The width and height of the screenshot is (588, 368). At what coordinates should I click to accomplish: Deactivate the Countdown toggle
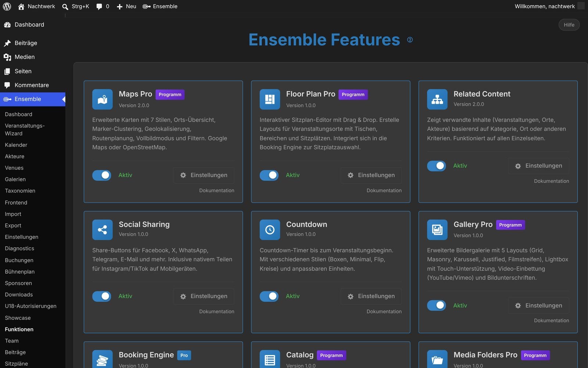pos(269,296)
